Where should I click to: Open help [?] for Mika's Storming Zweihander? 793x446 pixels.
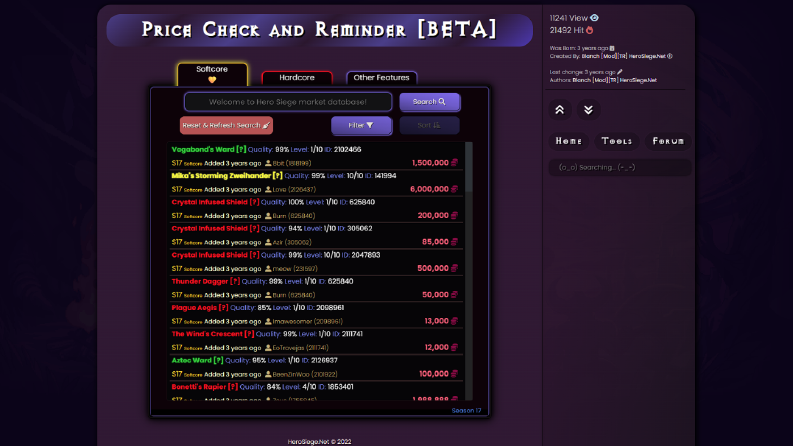pos(277,176)
